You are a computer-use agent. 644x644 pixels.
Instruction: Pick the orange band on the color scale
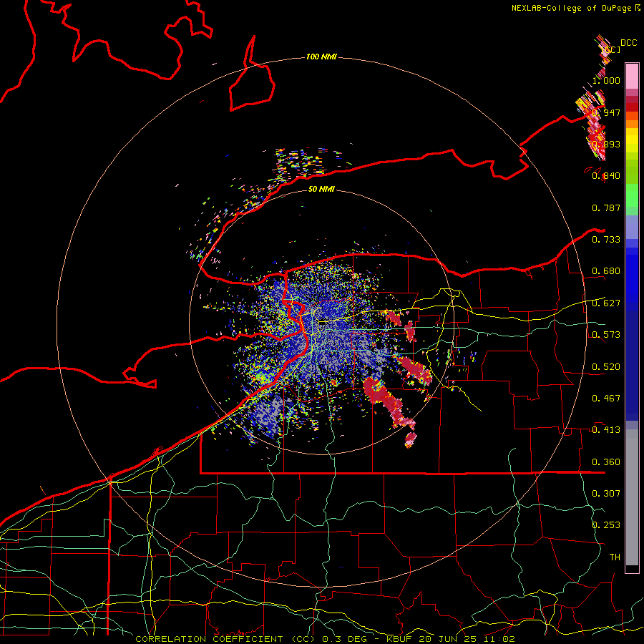coord(632,124)
